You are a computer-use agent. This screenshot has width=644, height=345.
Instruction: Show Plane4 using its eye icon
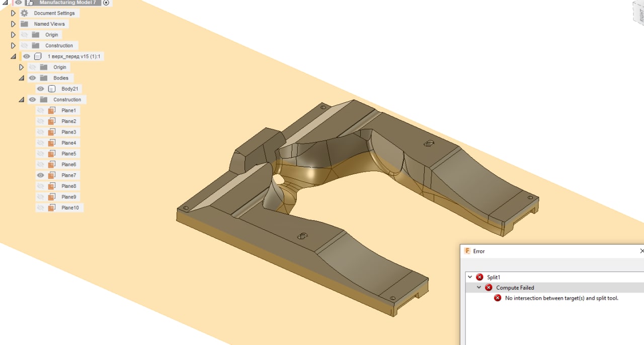41,143
